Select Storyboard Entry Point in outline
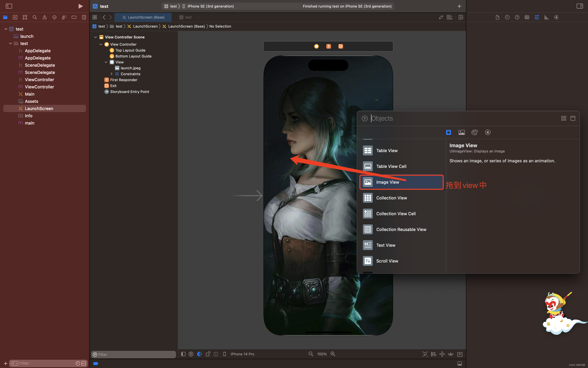 [x=129, y=92]
